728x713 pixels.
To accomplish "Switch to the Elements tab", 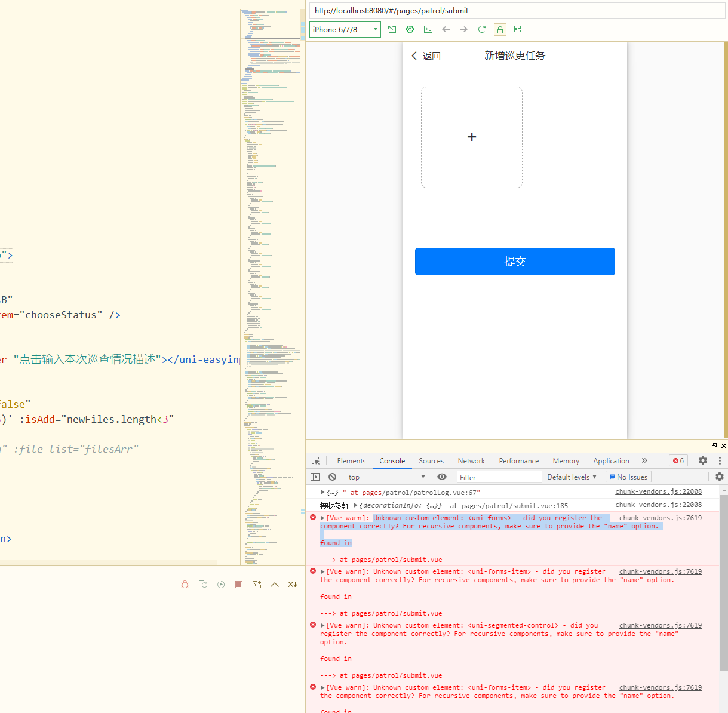I will (351, 461).
